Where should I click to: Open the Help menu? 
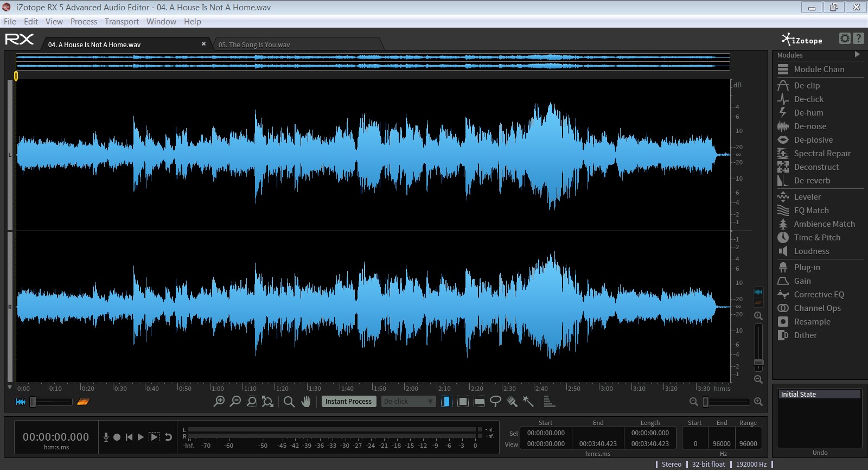coord(193,22)
